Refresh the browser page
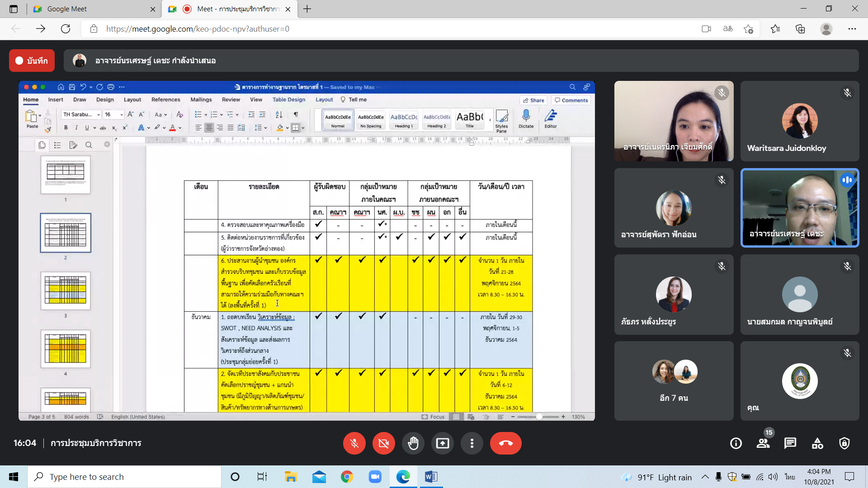The width and height of the screenshot is (868, 488). (x=66, y=29)
